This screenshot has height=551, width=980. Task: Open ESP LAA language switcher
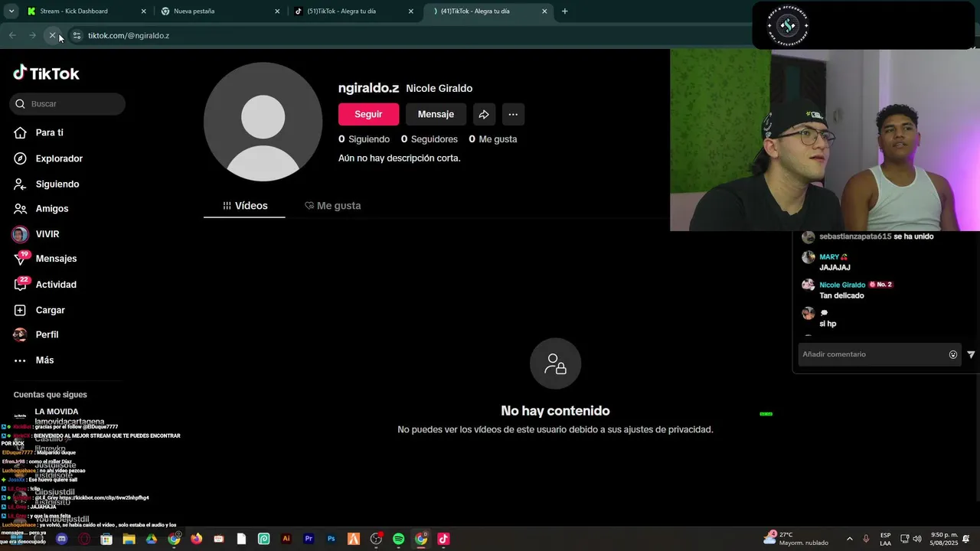885,539
